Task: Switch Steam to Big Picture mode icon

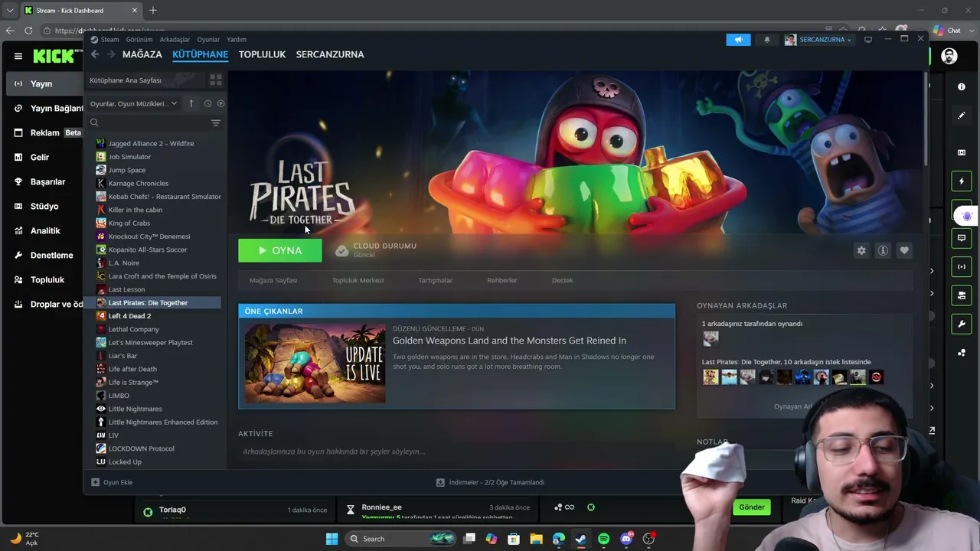Action: coord(868,40)
